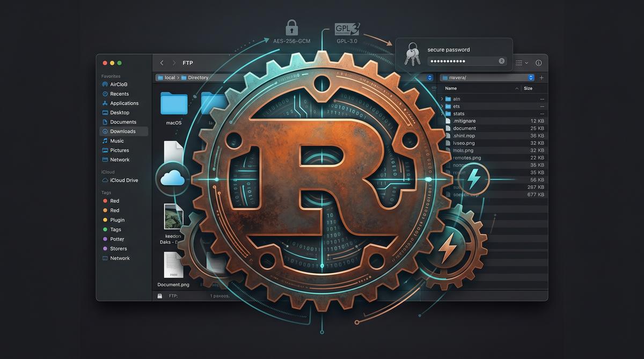Sort by the Name column header

[451, 89]
